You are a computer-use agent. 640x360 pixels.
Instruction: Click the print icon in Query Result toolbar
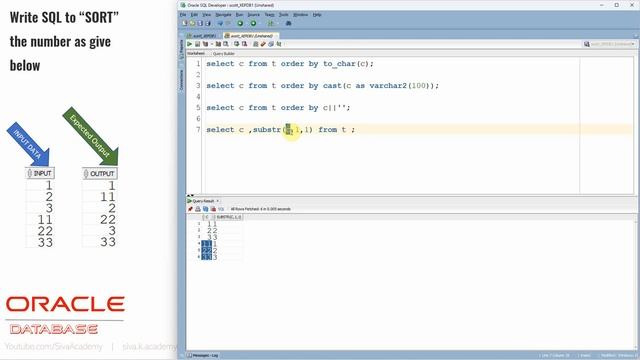tap(198, 209)
